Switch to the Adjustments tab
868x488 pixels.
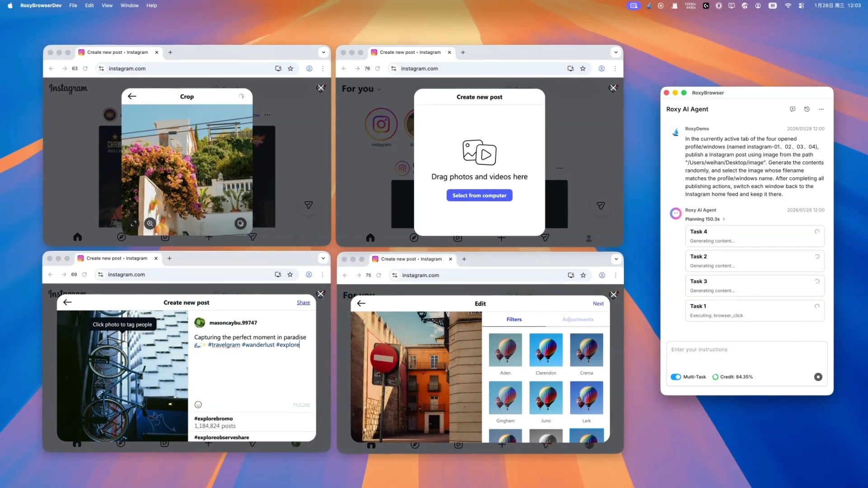click(x=578, y=319)
